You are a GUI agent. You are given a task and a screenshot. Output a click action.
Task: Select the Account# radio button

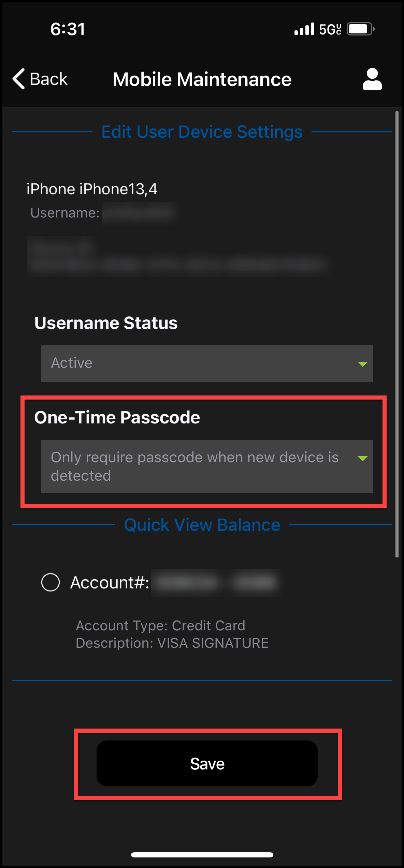point(50,582)
